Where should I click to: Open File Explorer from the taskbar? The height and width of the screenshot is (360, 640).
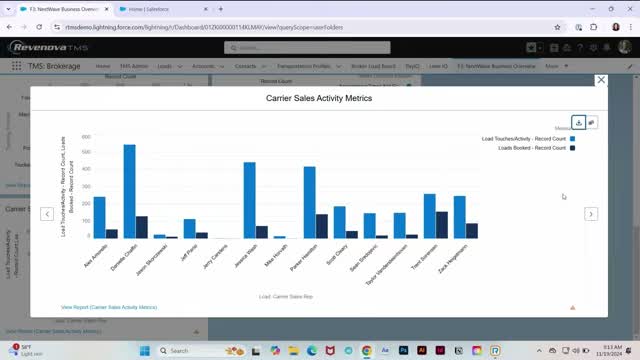[x=293, y=351]
